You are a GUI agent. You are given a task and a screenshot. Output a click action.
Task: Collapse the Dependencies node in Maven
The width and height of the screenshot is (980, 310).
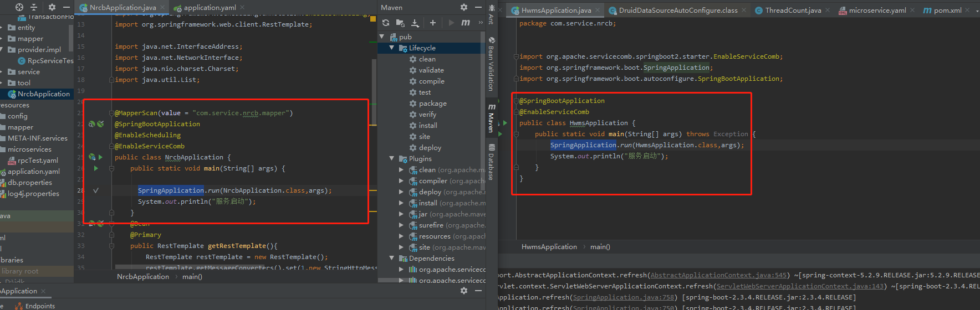click(392, 258)
